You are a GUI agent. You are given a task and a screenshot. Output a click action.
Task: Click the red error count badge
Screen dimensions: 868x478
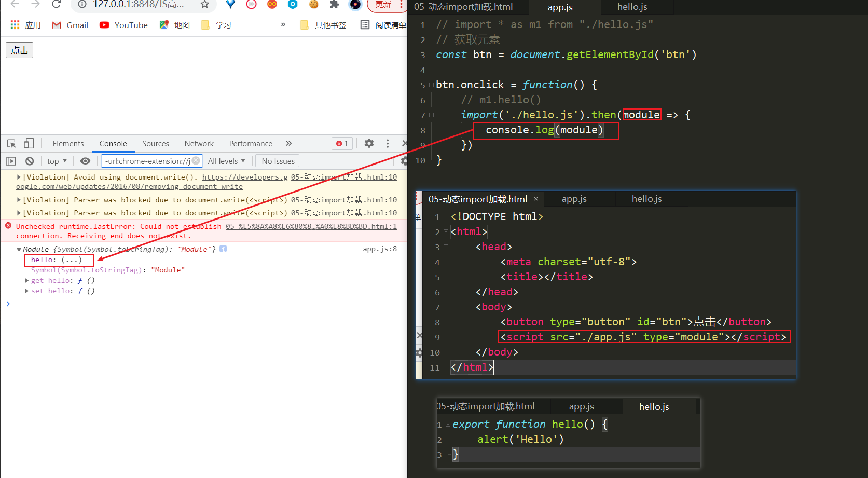point(342,144)
